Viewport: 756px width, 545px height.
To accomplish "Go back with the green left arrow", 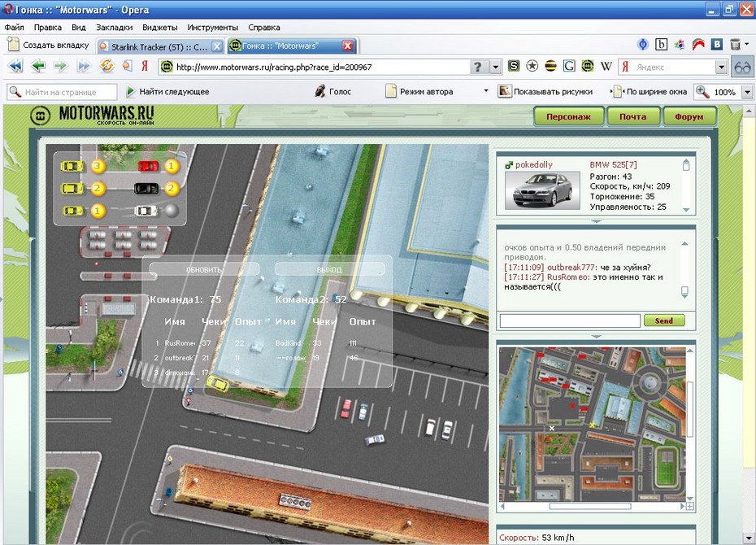I will pyautogui.click(x=38, y=66).
